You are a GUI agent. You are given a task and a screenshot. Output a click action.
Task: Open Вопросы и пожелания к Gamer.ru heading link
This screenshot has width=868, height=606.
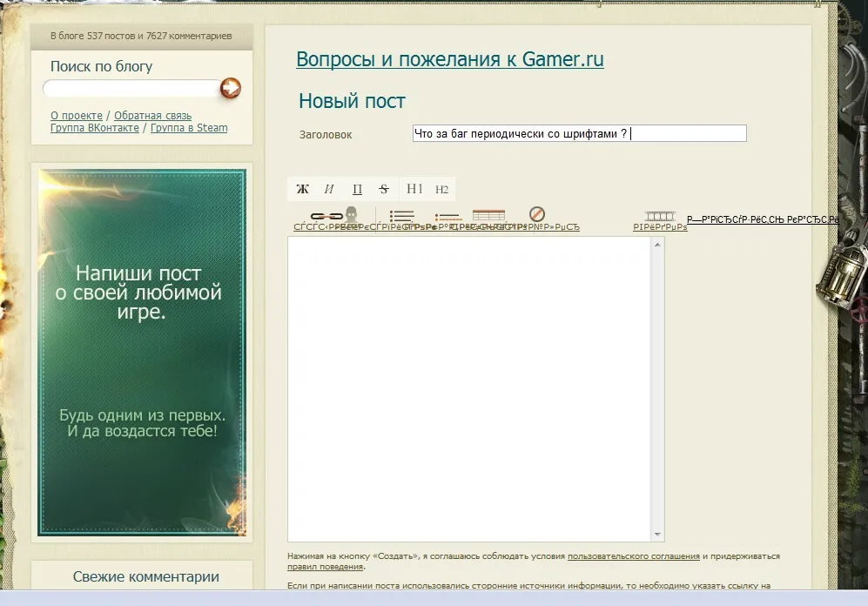[449, 59]
